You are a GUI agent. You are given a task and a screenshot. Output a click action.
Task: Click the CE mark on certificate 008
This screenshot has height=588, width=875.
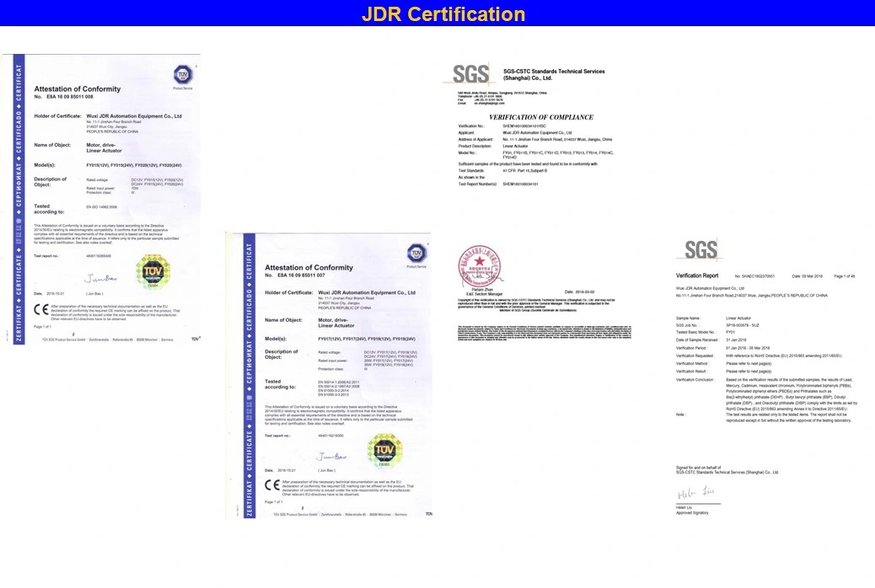click(x=41, y=309)
